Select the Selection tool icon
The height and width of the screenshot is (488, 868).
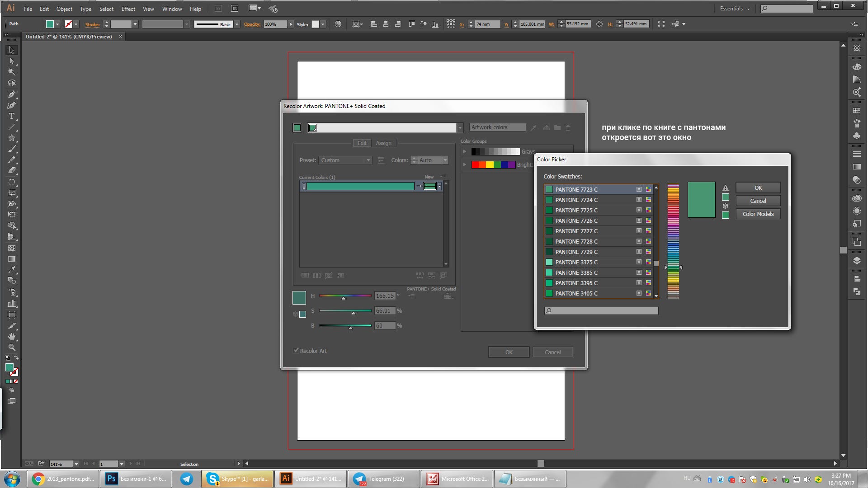click(x=11, y=49)
